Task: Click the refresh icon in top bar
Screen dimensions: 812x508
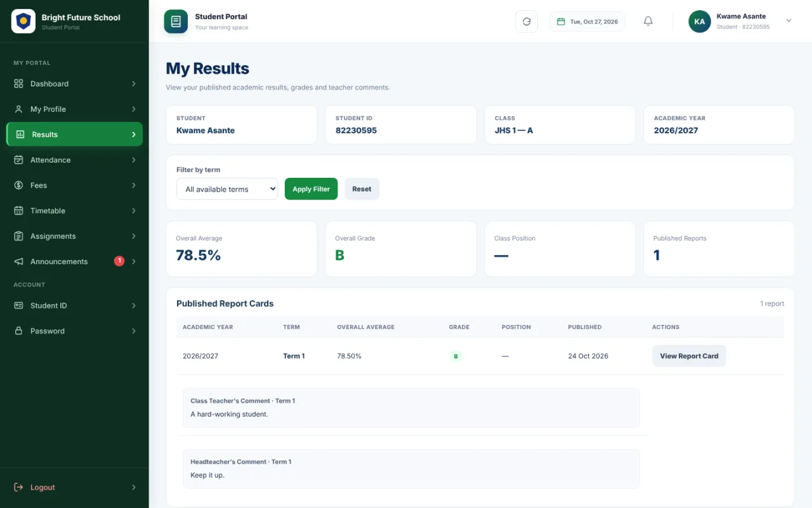Action: [527, 22]
